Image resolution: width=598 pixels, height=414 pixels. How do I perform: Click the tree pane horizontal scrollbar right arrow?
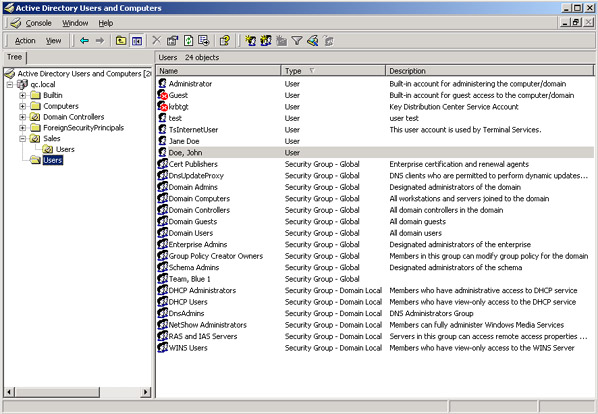(x=145, y=392)
